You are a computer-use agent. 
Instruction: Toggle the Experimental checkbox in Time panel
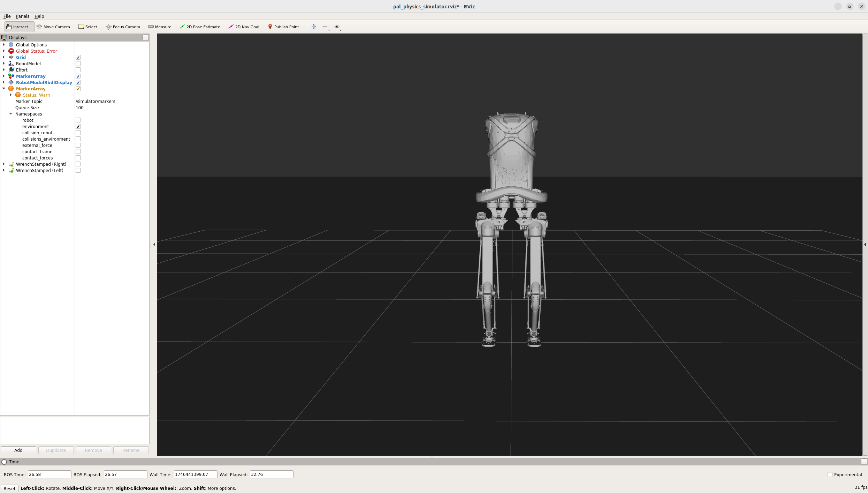[830, 475]
